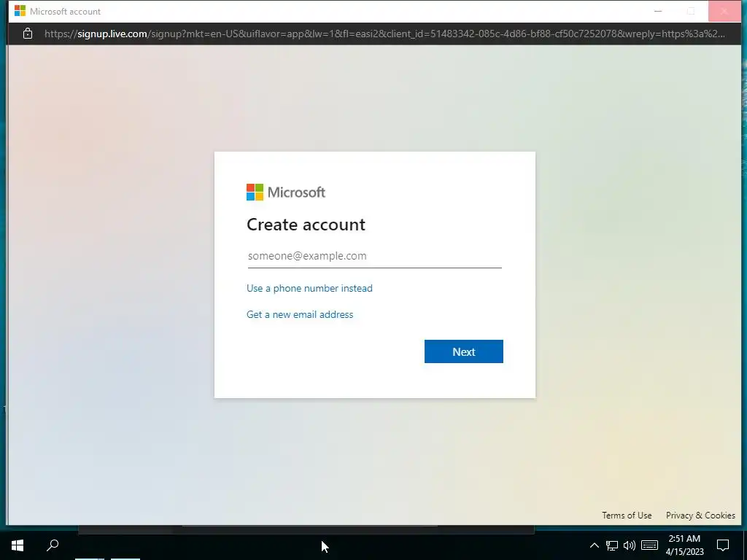Open taskbar search magnifier

pyautogui.click(x=53, y=545)
